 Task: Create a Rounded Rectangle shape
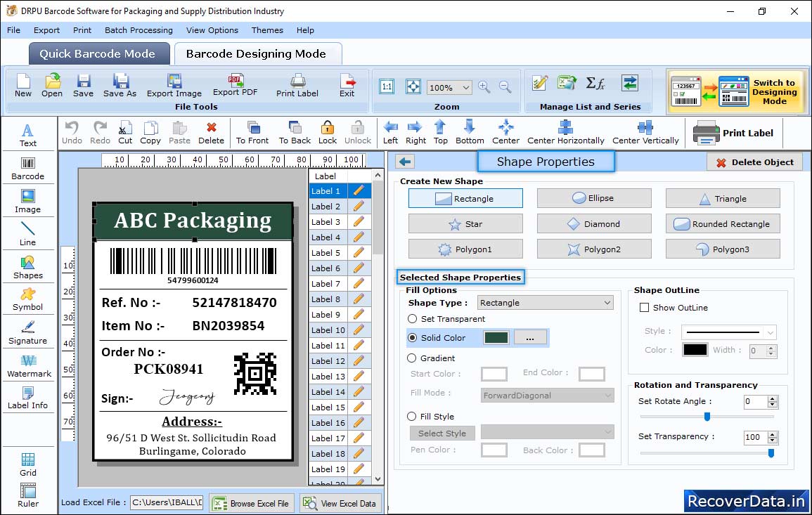pos(723,223)
